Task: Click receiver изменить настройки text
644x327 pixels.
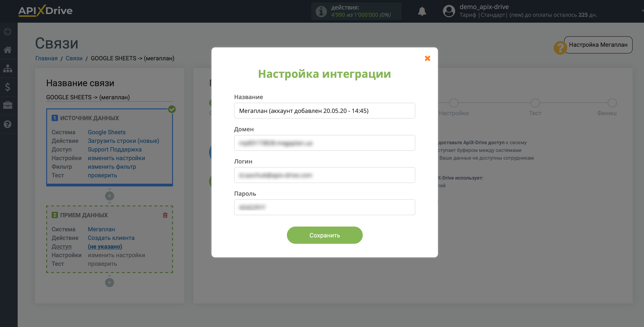Action: click(x=116, y=255)
